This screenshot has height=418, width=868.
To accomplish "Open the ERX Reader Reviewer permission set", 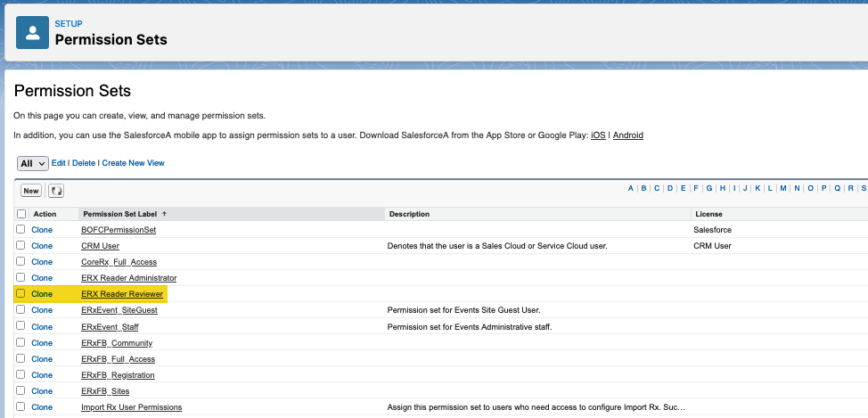I will coord(123,293).
